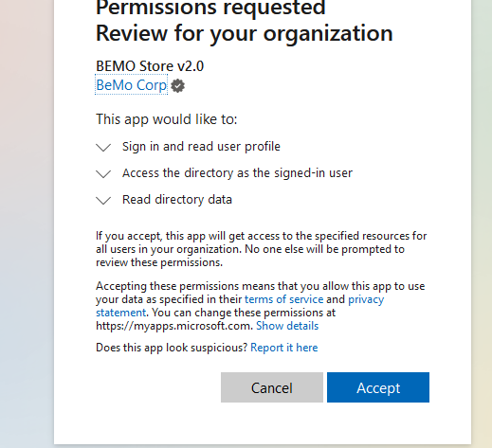Accept the requested permissions
Image resolution: width=492 pixels, height=448 pixels.
(378, 387)
